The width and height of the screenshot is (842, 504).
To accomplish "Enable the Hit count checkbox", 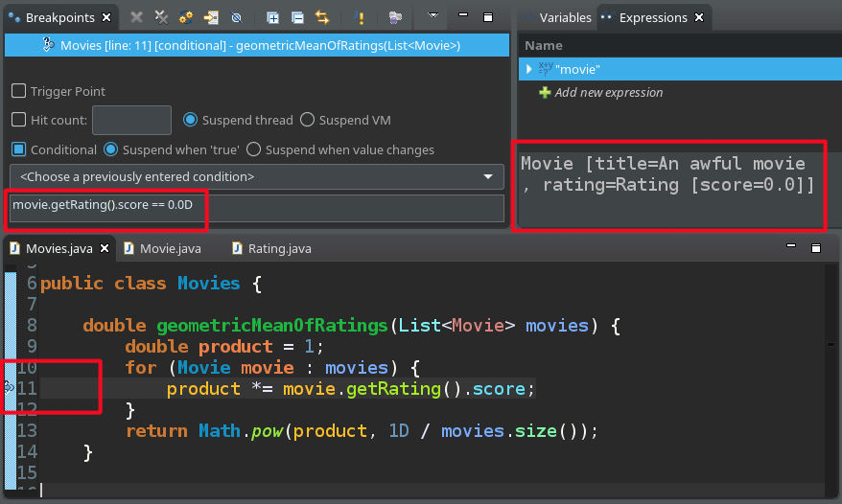I will point(19,119).
